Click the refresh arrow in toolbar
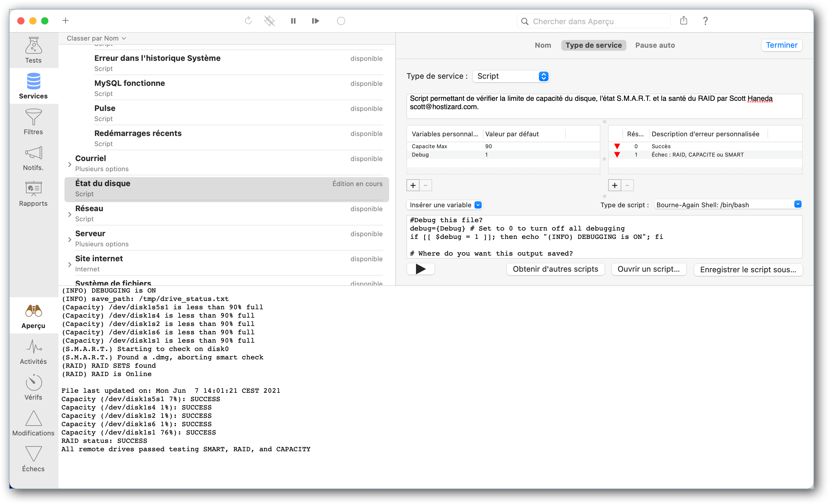829x504 pixels. tap(248, 21)
